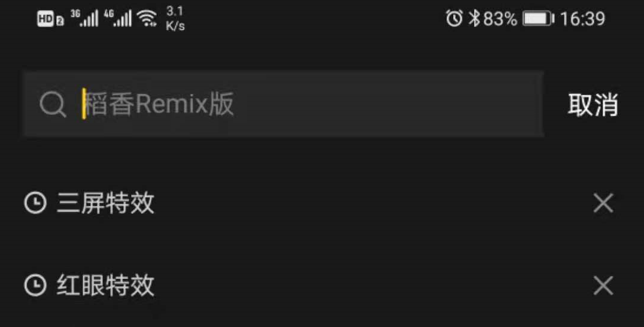Tap the yellow text cursor in search box
Screen dimensions: 644x327
click(84, 104)
